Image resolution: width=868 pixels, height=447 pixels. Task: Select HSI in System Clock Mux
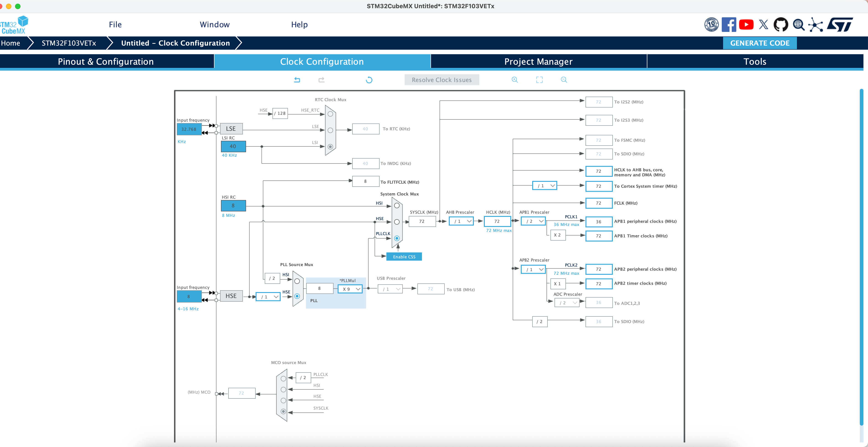click(397, 206)
